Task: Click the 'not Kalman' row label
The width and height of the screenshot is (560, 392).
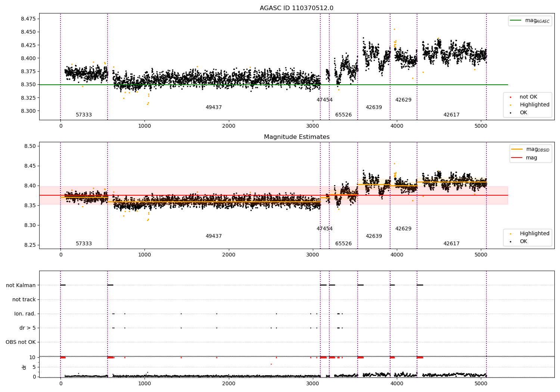Action: coord(21,285)
